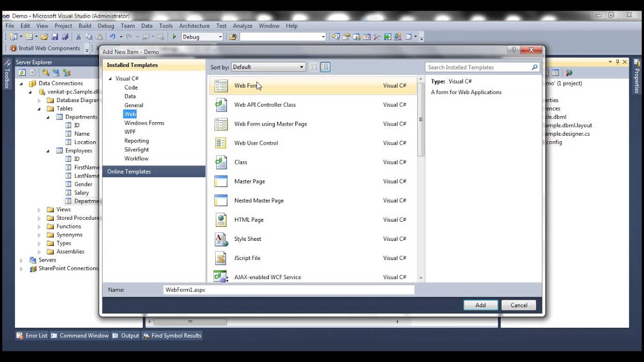Open Find Symbol Results tab
644x362 pixels.
pos(172,335)
